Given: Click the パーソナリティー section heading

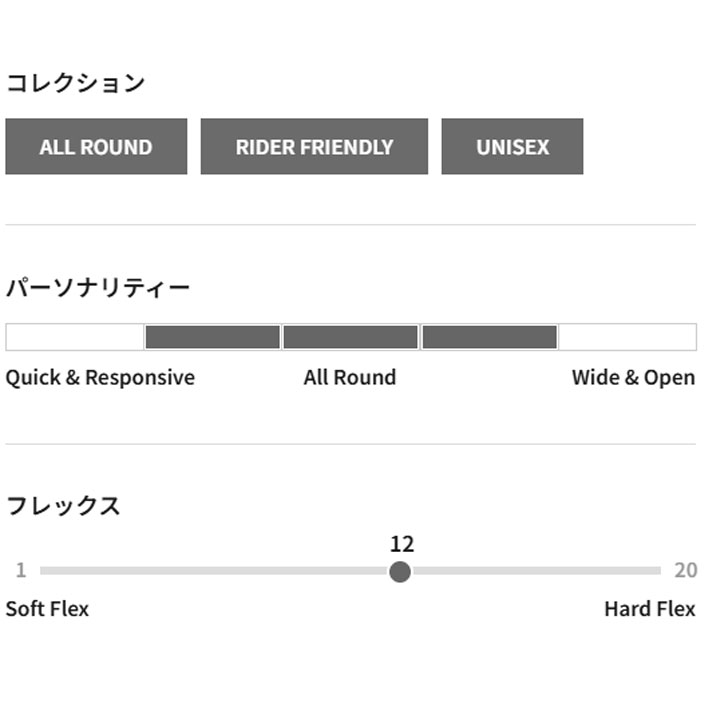Looking at the screenshot, I should click(x=98, y=288).
